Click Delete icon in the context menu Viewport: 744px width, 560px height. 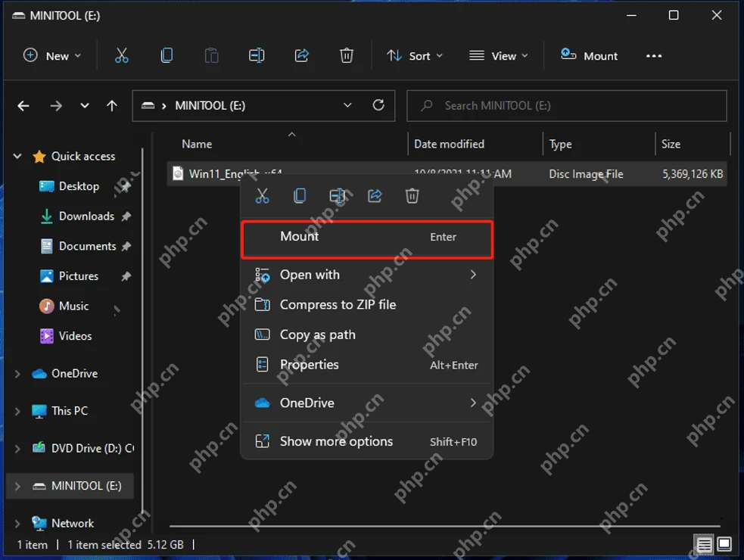(x=412, y=195)
